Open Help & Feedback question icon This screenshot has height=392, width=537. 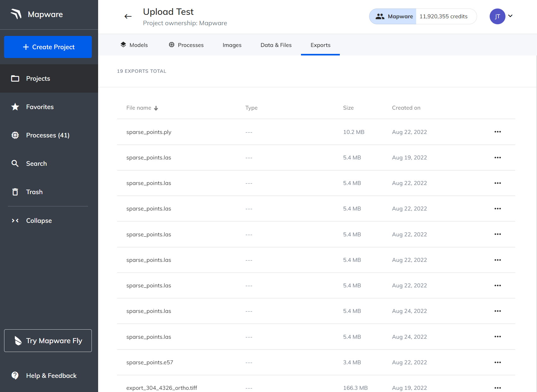[15, 375]
